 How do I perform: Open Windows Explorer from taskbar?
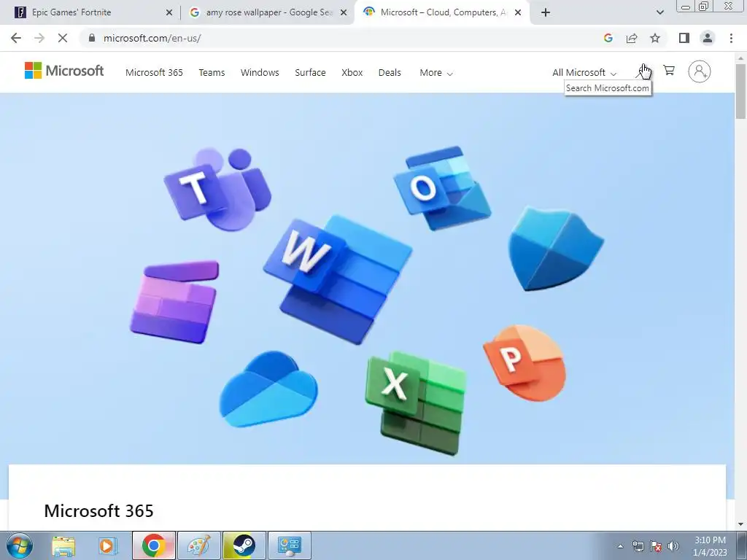pyautogui.click(x=63, y=545)
